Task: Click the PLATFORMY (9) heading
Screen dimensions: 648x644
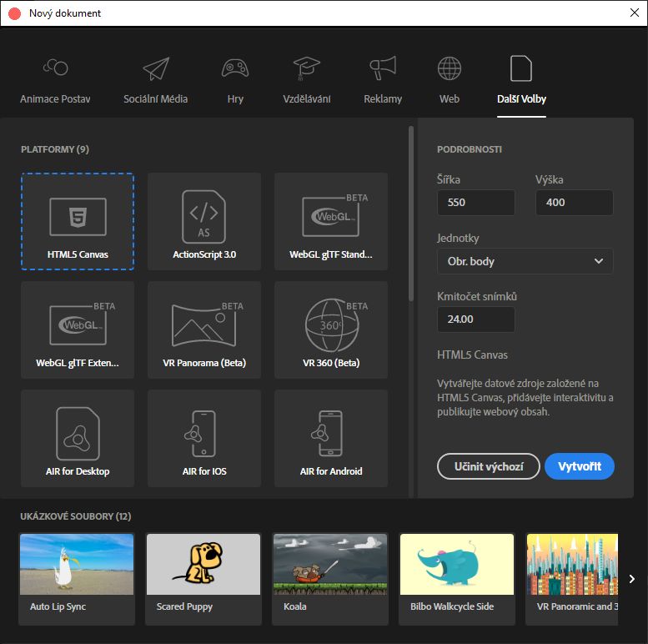Action: pyautogui.click(x=55, y=149)
